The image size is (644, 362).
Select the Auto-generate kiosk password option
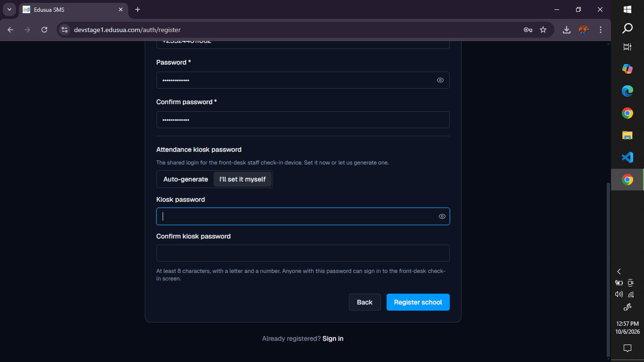186,179
